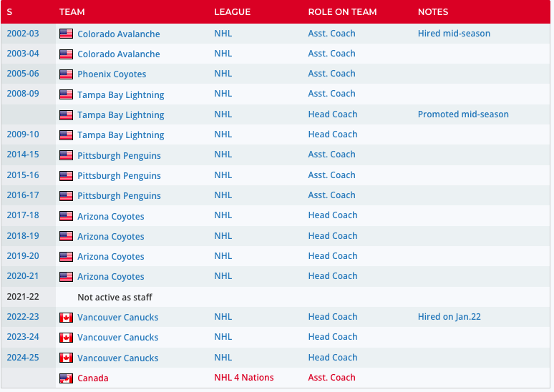Click the Canadian flag in the 2024-25 Vancouver Canucks row
Viewport: 554px width, 392px height.
[66, 358]
